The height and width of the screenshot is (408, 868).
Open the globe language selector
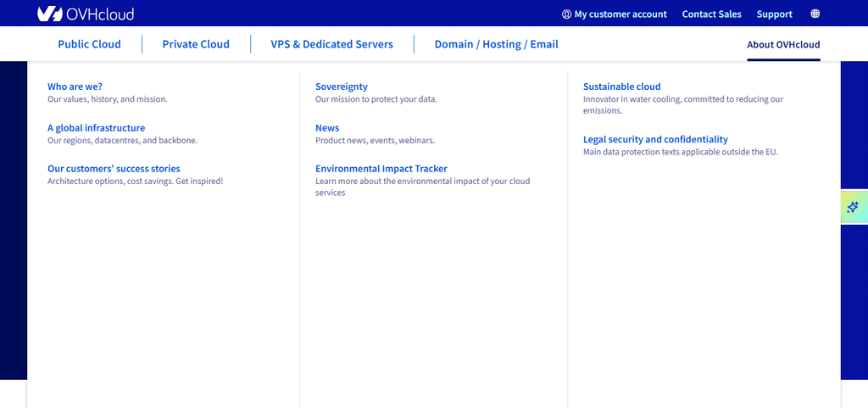815,14
